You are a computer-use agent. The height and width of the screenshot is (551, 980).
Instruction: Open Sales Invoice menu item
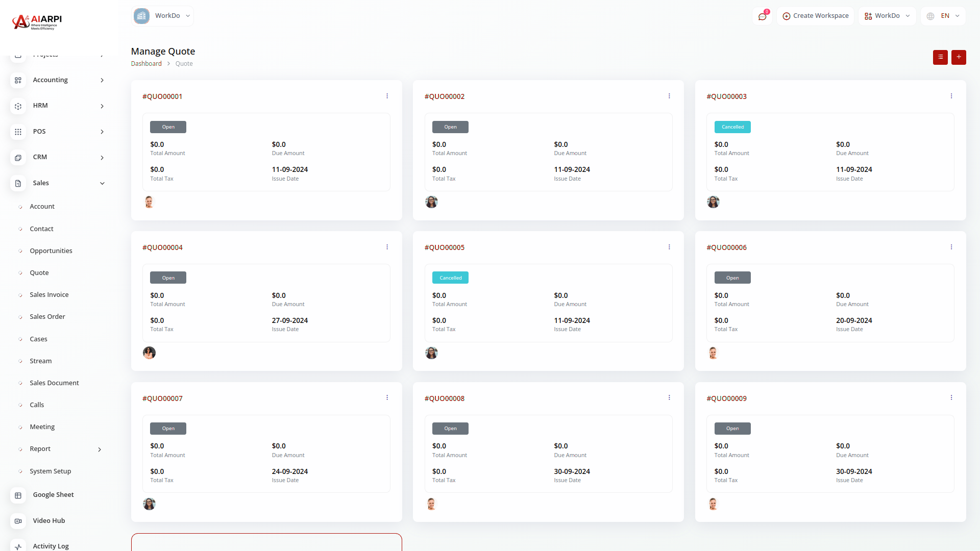tap(49, 295)
